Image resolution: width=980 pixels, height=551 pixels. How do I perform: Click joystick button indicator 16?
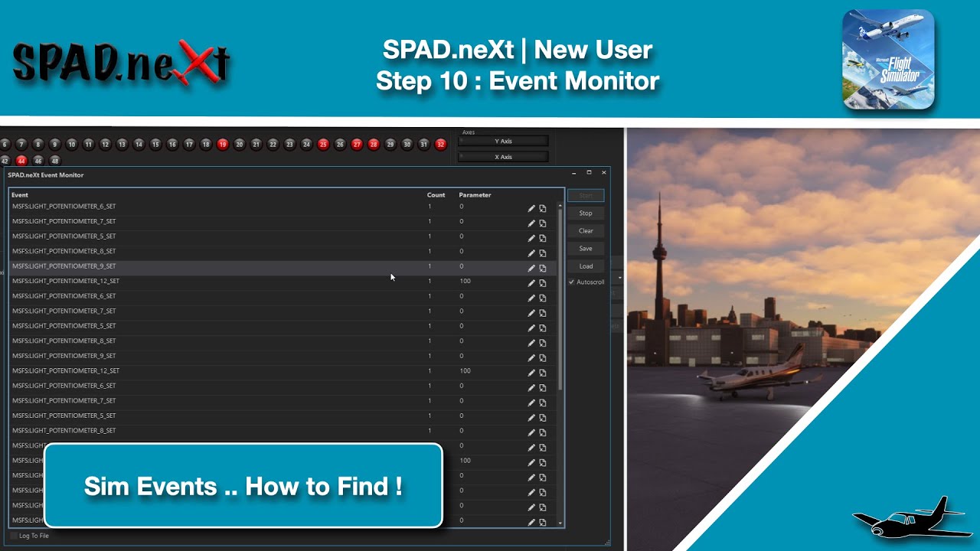[172, 144]
